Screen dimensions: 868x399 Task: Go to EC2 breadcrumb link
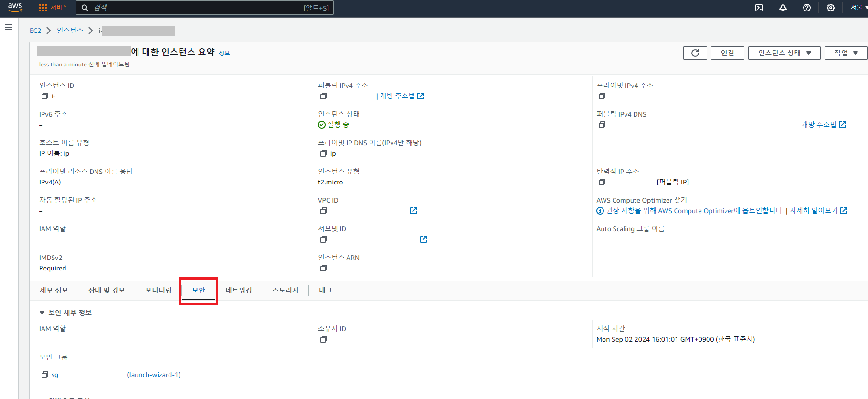pyautogui.click(x=35, y=31)
